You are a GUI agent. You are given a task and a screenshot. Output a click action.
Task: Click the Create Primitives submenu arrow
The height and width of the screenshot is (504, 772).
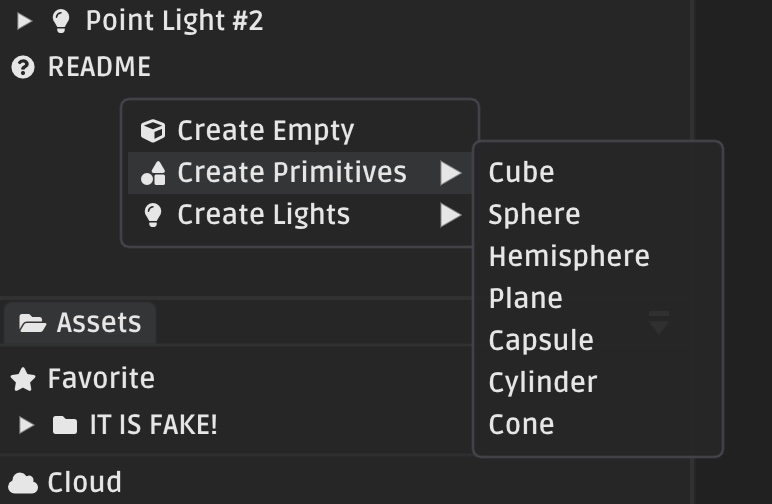[450, 173]
